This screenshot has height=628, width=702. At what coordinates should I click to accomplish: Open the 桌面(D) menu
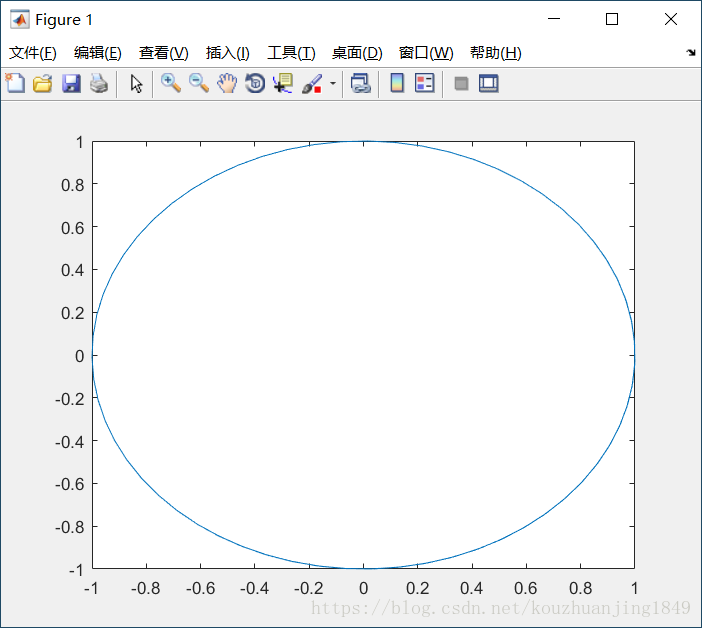tap(357, 53)
